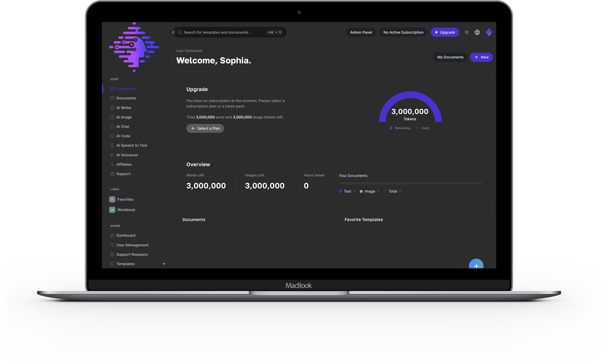Select the AI Code tool
This screenshot has width=603, height=364.
pos(123,136)
